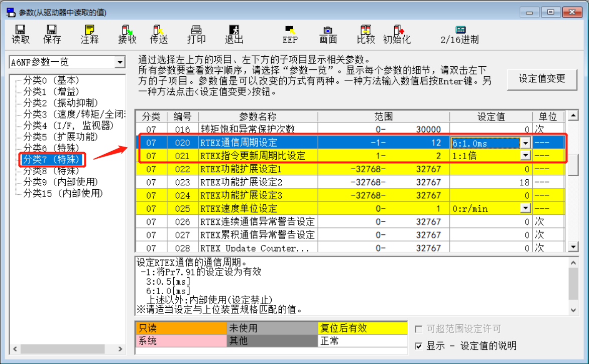
Task: Open the 6:1.0ms setting dropdown
Action: [526, 142]
